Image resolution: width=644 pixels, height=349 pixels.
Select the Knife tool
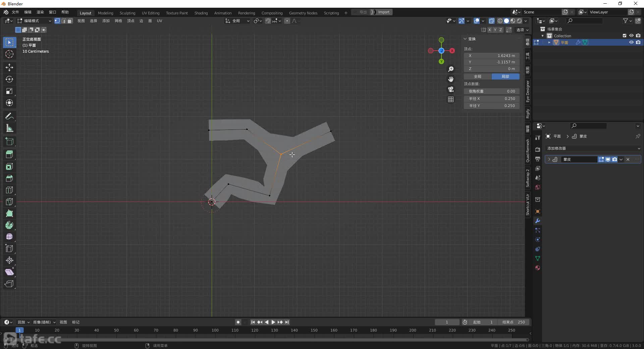(9, 202)
